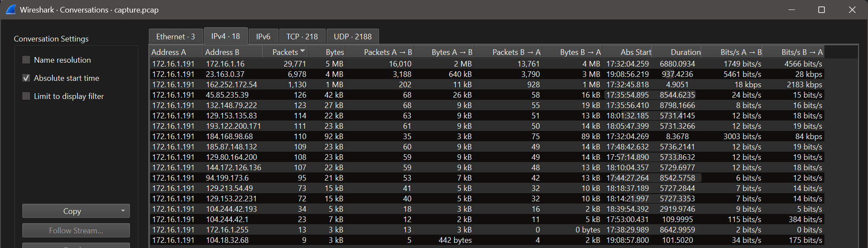Select address 162.252.172.54 row

tap(487, 84)
